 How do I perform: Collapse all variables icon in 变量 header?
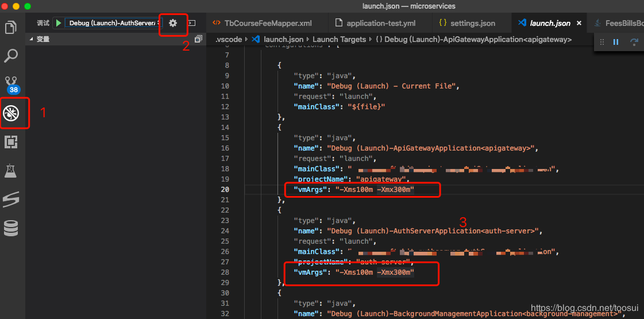coord(198,40)
